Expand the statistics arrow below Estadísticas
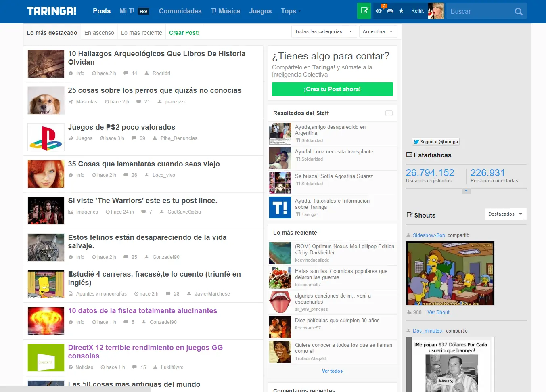This screenshot has height=392, width=546. [x=466, y=191]
